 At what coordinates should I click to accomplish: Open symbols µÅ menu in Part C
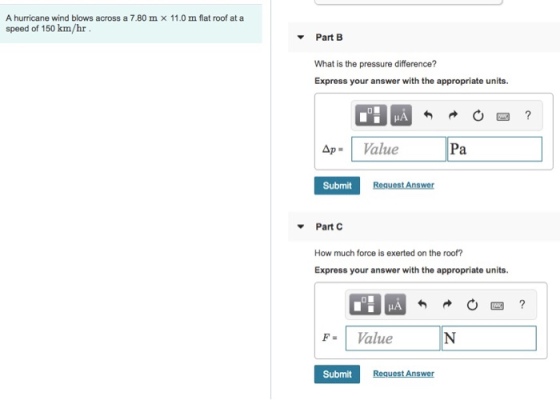(395, 305)
